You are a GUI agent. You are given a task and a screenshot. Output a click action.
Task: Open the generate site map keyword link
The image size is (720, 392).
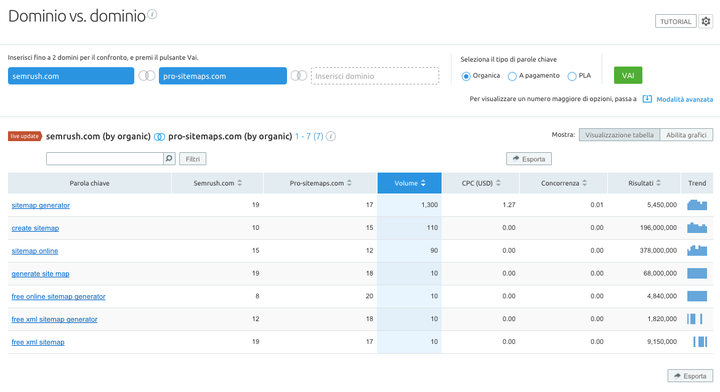(x=40, y=274)
